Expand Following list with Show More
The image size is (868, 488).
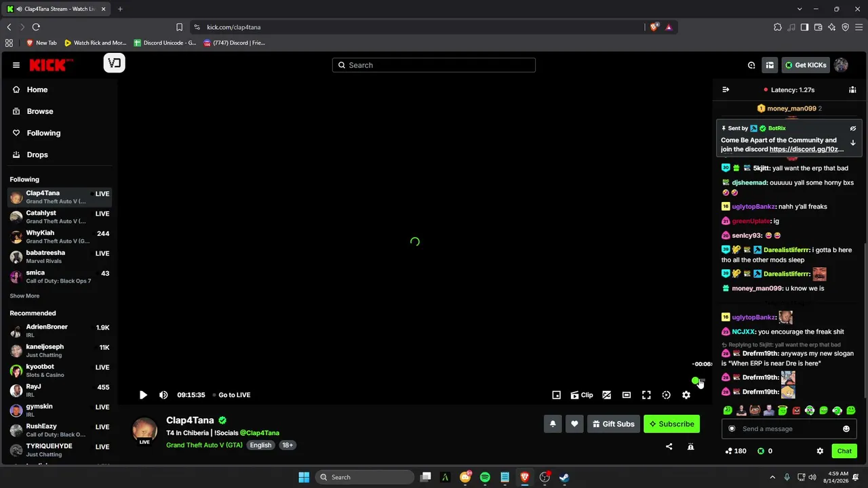(24, 296)
